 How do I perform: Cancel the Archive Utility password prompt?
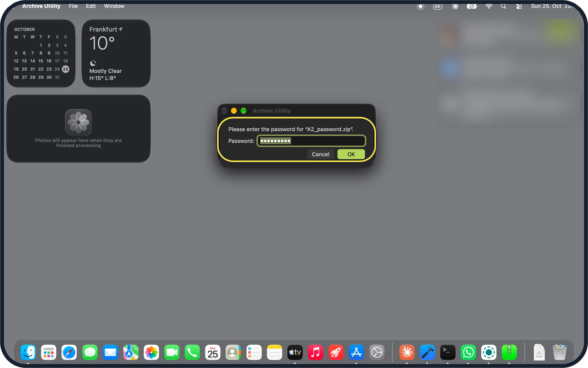coord(320,154)
